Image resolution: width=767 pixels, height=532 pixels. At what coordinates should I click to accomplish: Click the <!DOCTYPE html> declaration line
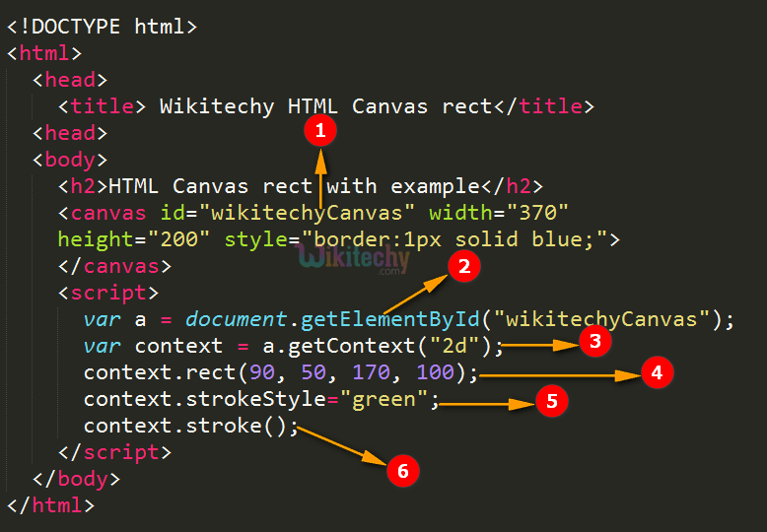(103, 27)
